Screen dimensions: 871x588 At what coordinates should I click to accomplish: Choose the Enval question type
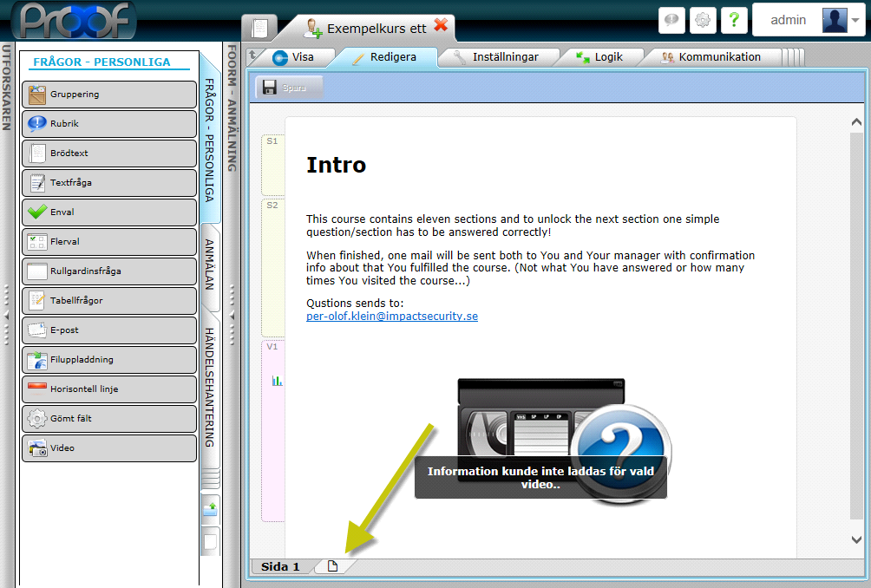pyautogui.click(x=109, y=212)
